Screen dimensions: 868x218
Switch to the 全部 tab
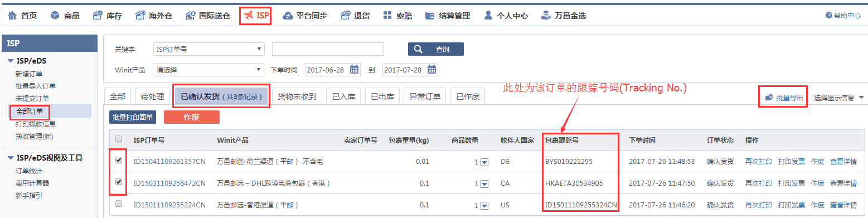pos(118,96)
